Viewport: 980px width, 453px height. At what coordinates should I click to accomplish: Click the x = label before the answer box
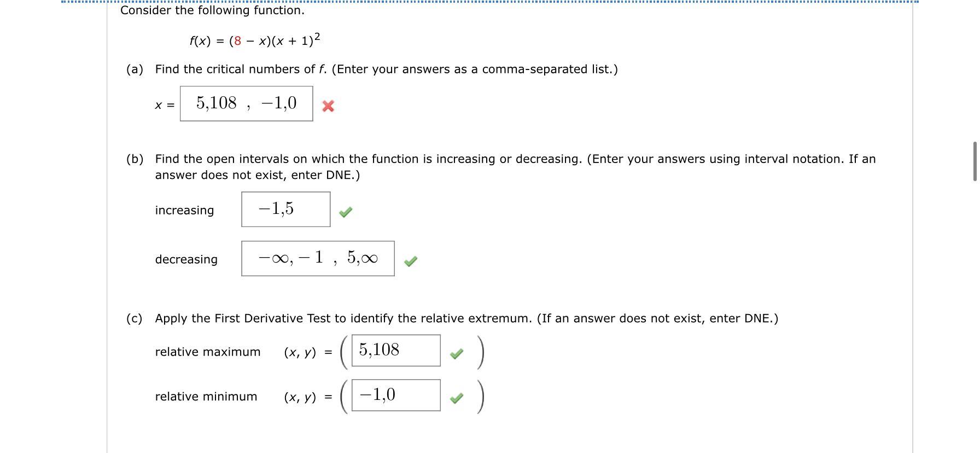[164, 104]
